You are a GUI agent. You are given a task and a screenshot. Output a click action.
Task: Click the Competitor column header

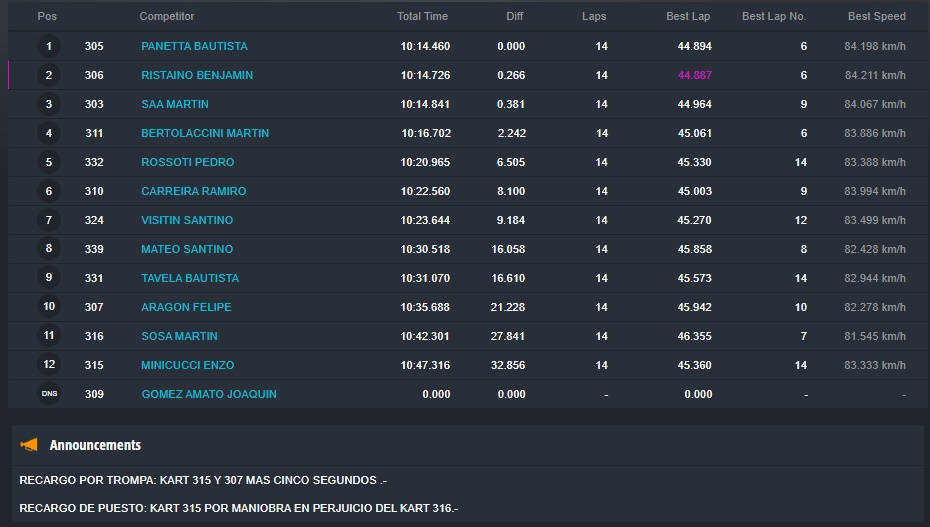pos(167,16)
